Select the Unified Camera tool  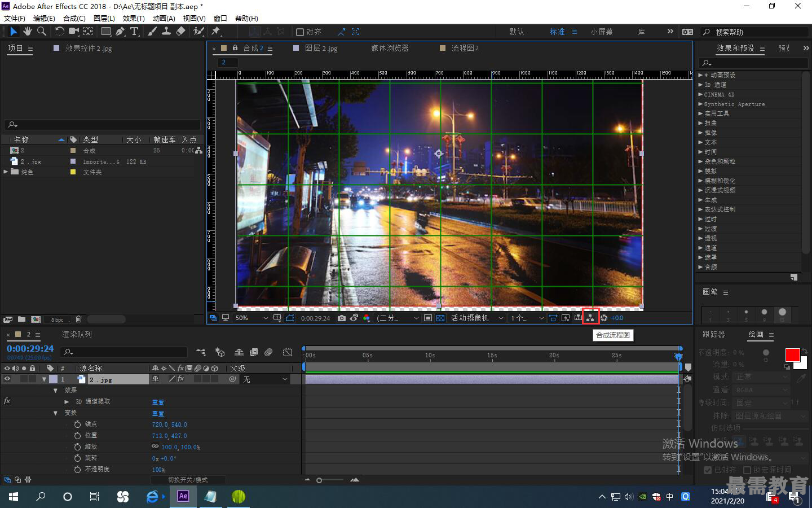coord(74,32)
